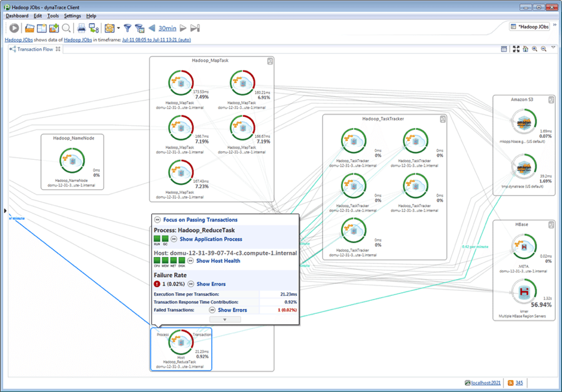Select the HBase Region Servers node 56.94%
This screenshot has width=562, height=392.
524,292
